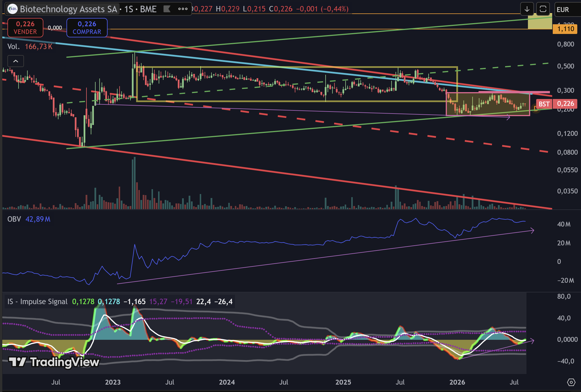Viewport: 581px width, 392px height.
Task: Click the 0,000 spread value
Action: coord(55,28)
